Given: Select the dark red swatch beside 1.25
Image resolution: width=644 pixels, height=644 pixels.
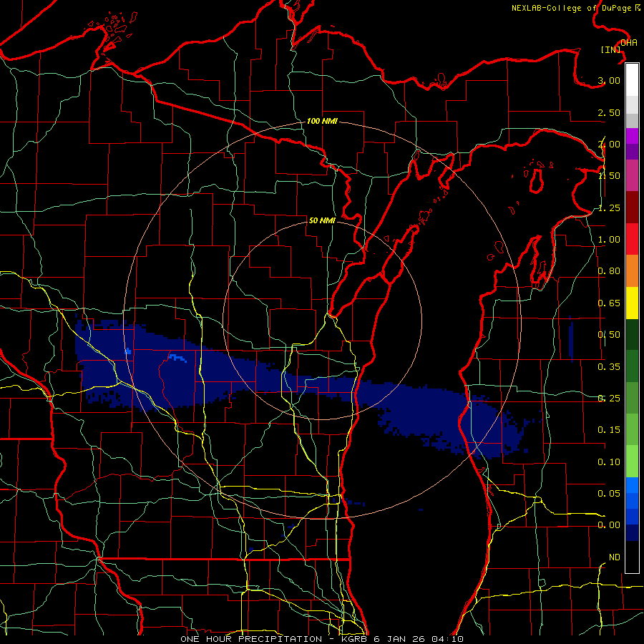Looking at the screenshot, I should click(632, 208).
